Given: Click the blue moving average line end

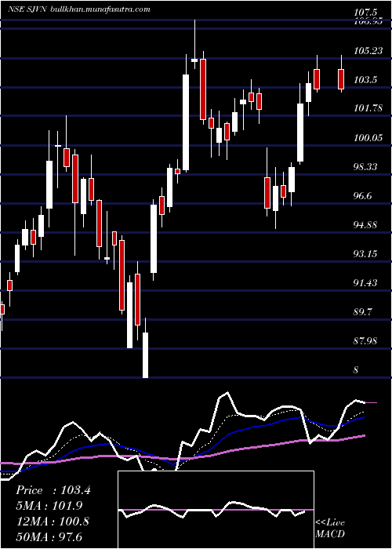Looking at the screenshot, I should [x=365, y=417].
